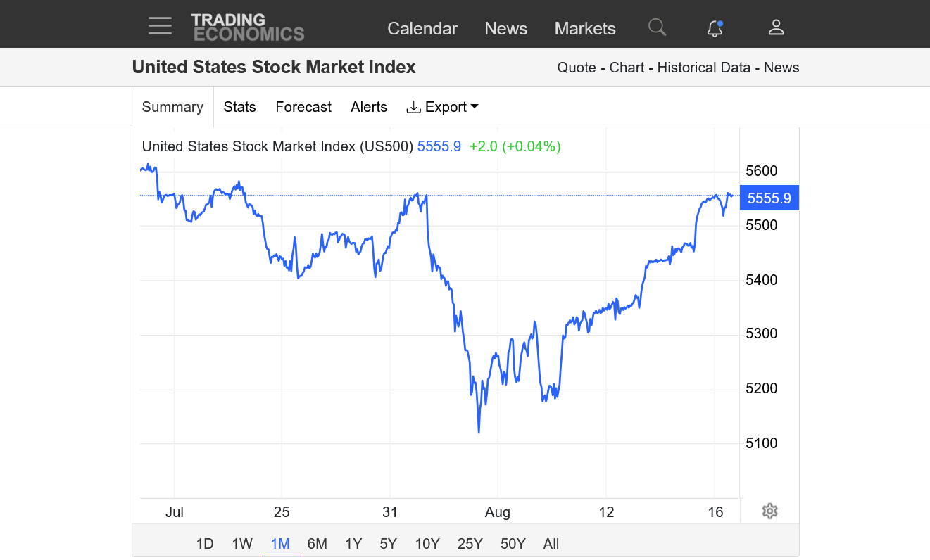Switch to the Forecast tab
Screen dimensions: 930x560
pos(303,107)
